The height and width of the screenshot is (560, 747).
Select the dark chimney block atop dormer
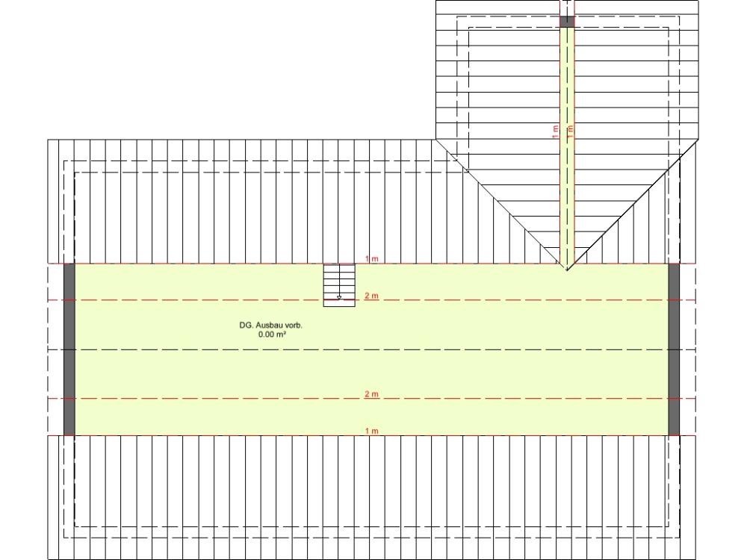click(567, 22)
